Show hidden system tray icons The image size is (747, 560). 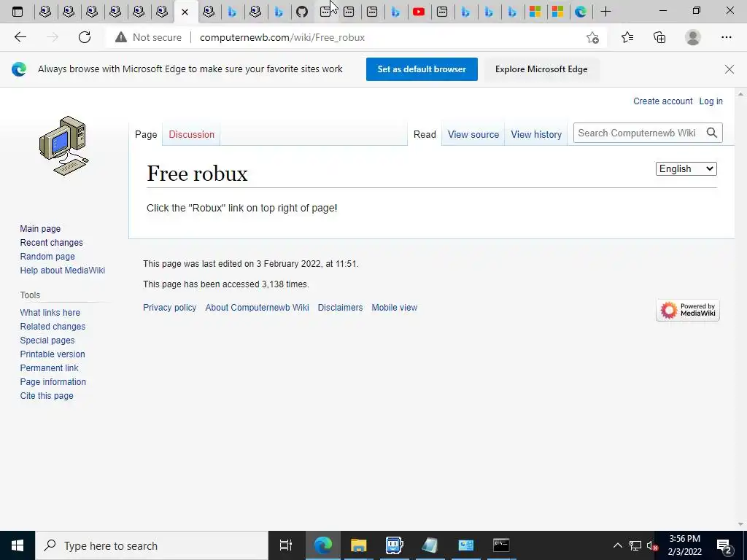(617, 545)
